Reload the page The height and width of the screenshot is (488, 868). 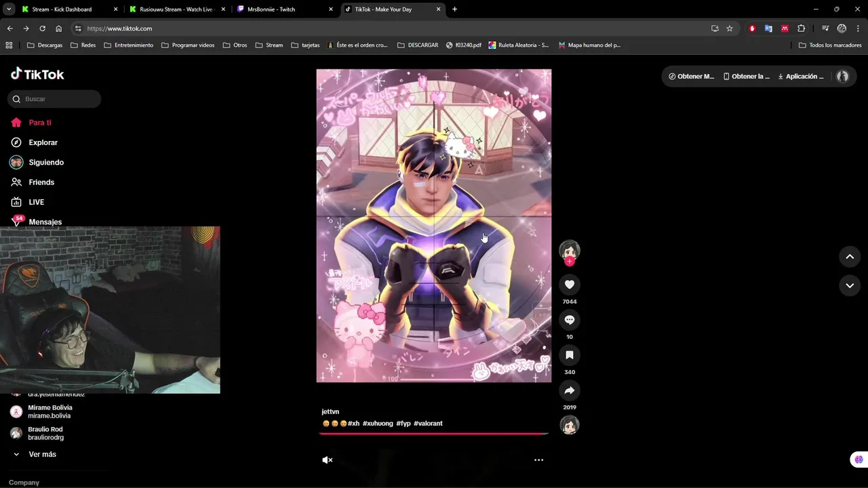pos(42,28)
